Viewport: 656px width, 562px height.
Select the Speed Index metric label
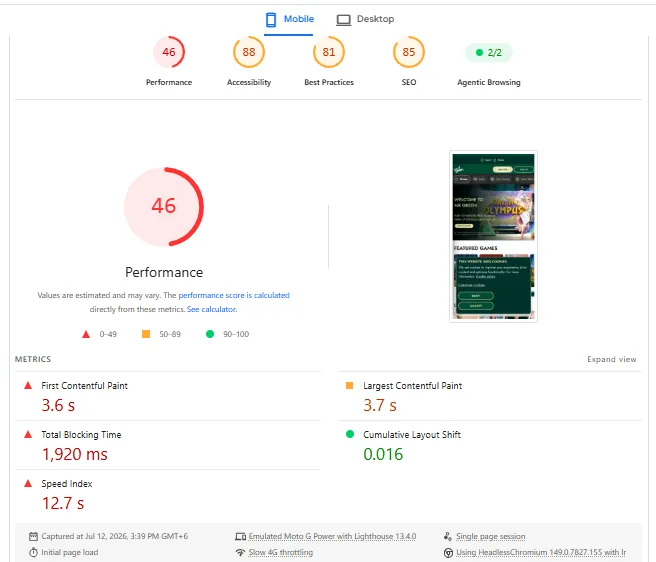point(67,483)
